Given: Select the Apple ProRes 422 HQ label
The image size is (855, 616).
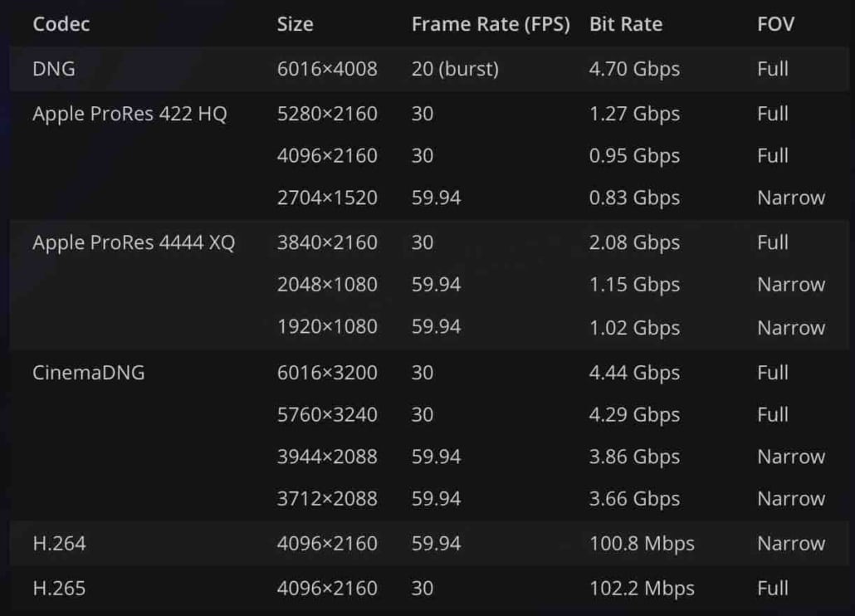Looking at the screenshot, I should click(129, 114).
